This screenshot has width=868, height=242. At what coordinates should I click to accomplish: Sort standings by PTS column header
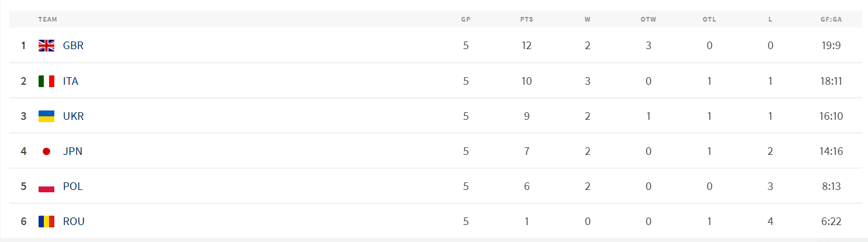click(526, 19)
